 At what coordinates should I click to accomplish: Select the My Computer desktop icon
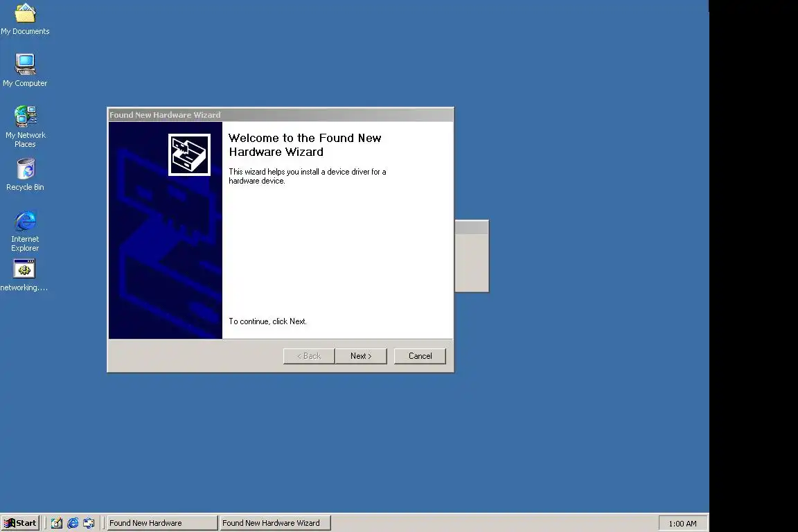tap(25, 70)
